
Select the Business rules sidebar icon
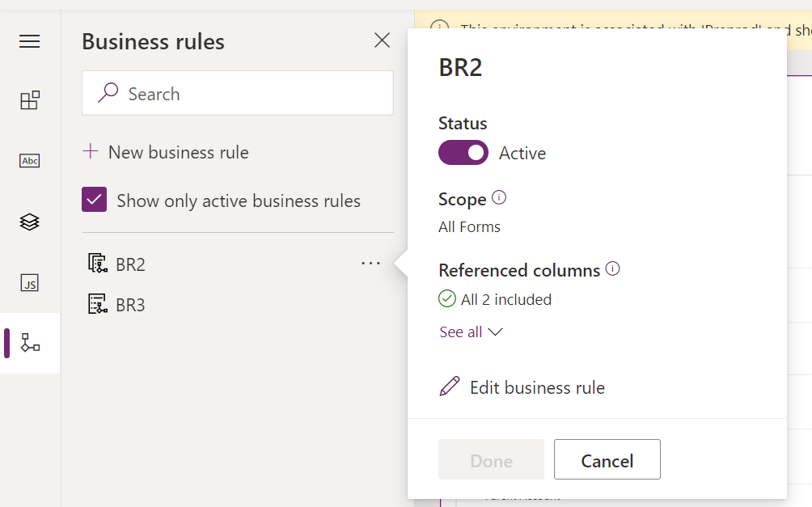click(29, 343)
